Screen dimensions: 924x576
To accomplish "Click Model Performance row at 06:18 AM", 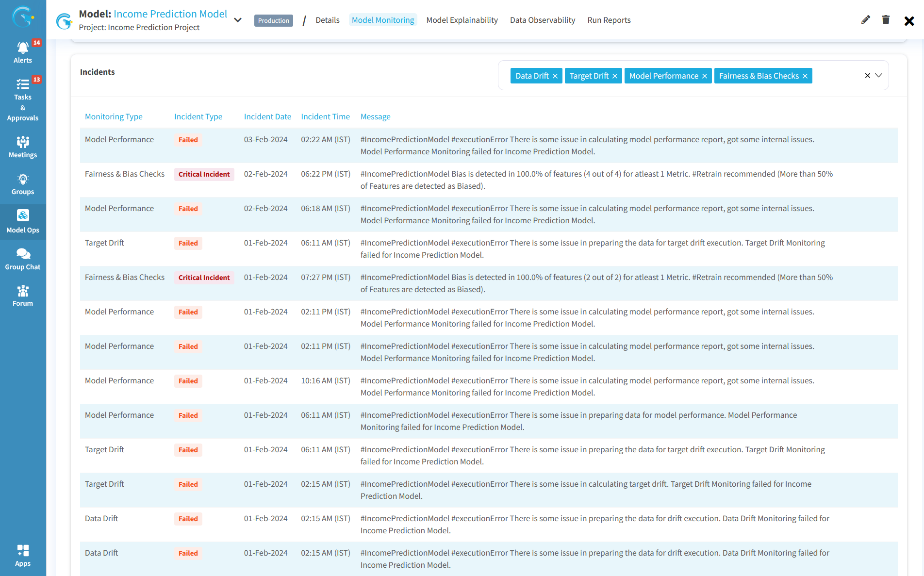I will (x=489, y=214).
